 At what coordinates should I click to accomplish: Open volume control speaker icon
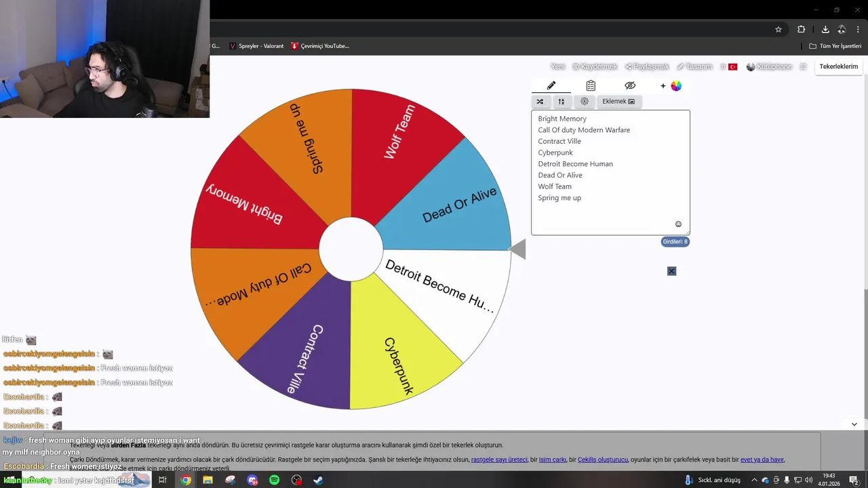[x=808, y=480]
